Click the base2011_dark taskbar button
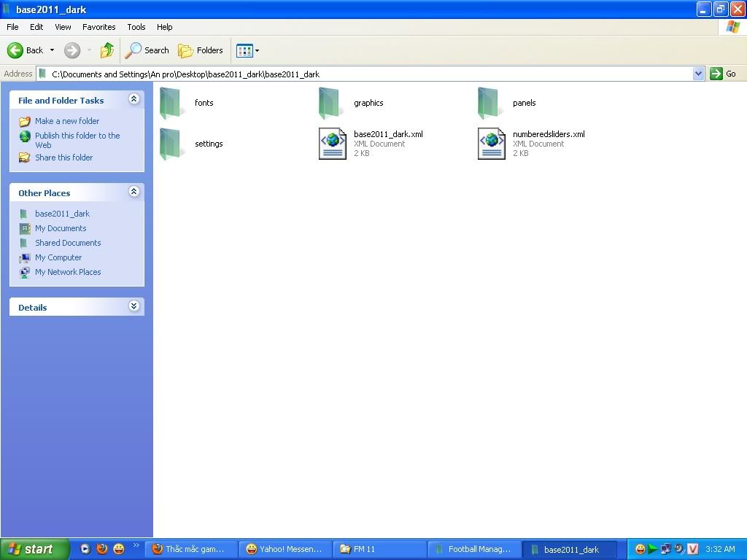747x560 pixels. [568, 550]
